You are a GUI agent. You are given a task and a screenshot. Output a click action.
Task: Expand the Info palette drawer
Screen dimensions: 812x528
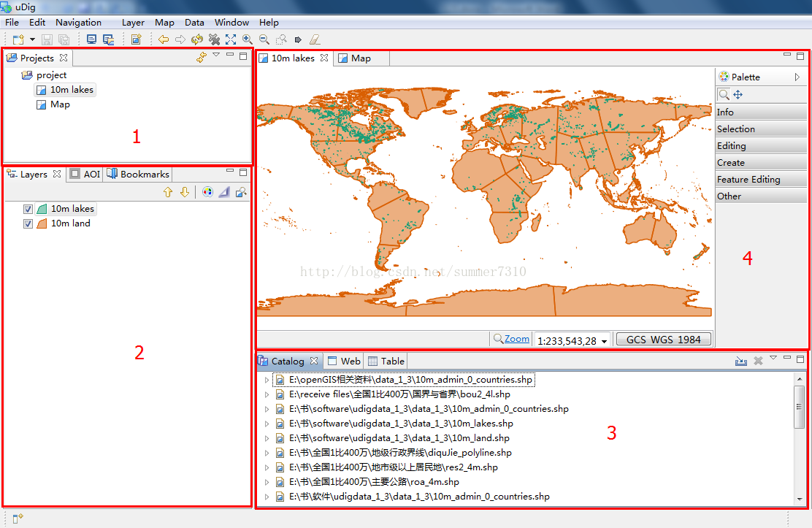tap(761, 112)
